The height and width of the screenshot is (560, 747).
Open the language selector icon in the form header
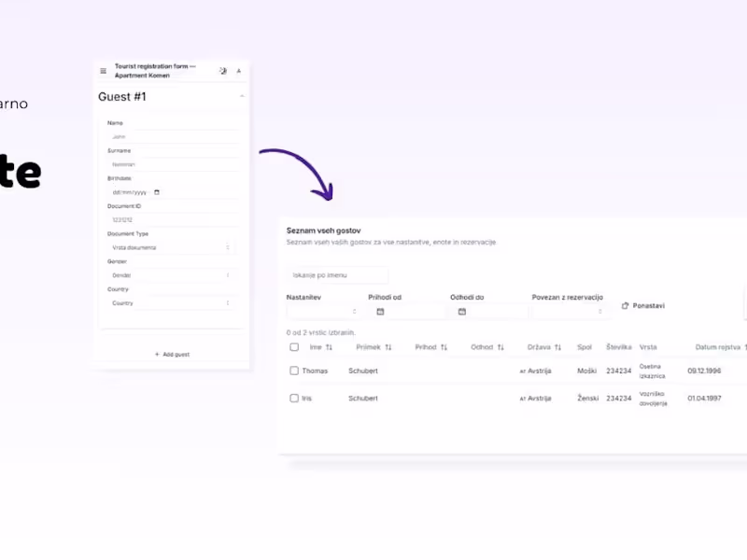tap(239, 71)
